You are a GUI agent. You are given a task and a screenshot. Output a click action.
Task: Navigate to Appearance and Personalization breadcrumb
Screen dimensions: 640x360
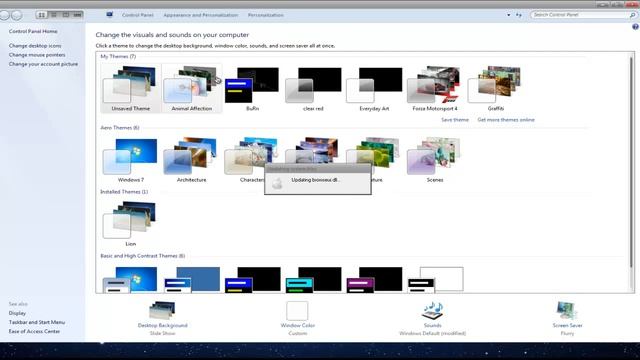point(200,15)
